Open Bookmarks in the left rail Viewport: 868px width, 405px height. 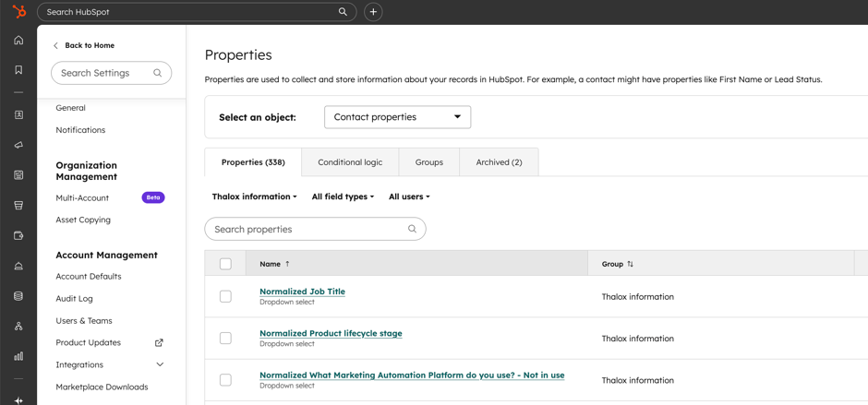pos(18,70)
